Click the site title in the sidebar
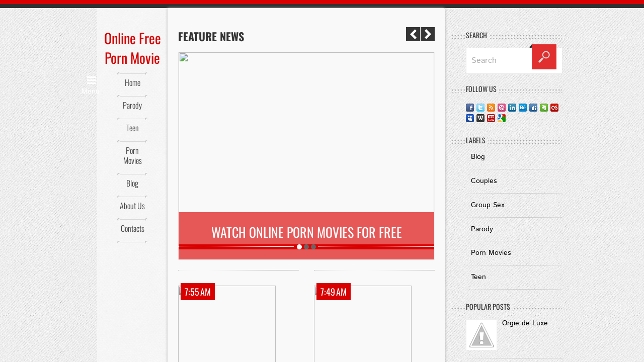 coord(132,48)
